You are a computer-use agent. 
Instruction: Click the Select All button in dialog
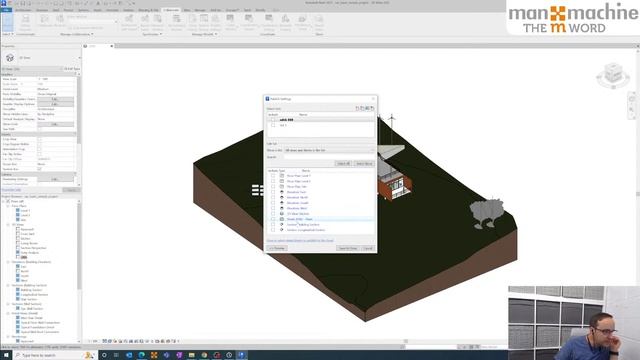343,164
